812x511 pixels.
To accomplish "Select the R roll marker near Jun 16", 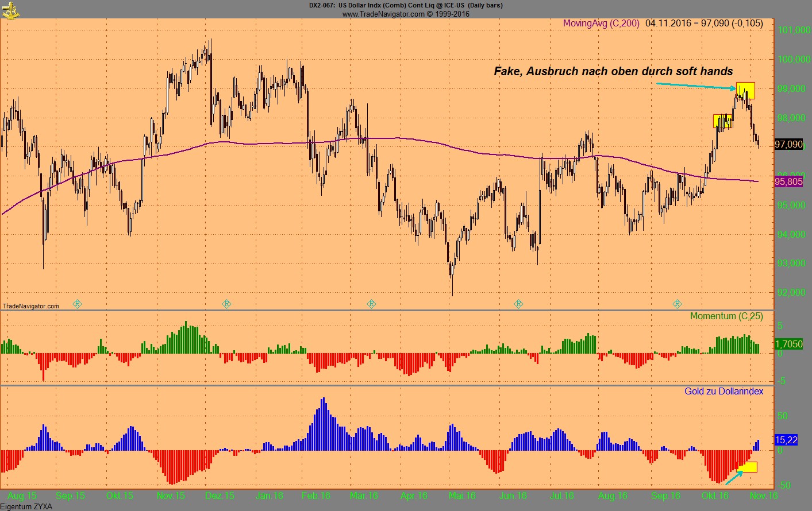I will (x=518, y=304).
